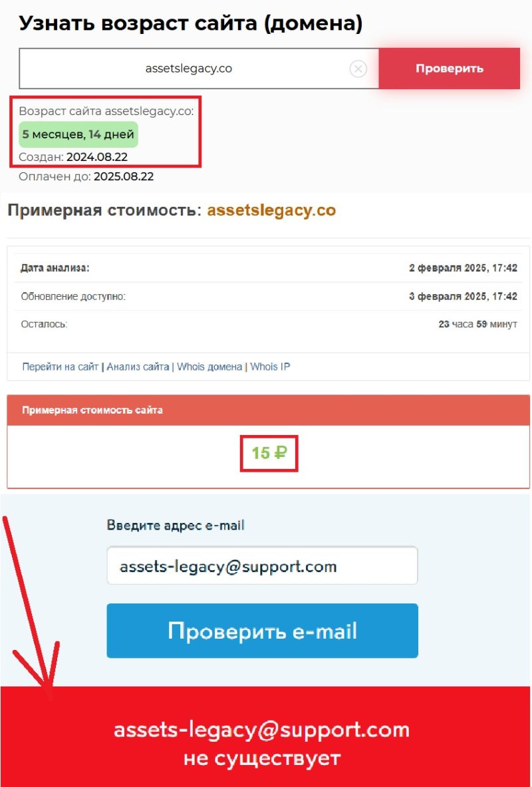Open the Whois IP link
Screen dimensions: 532x787
pyautogui.click(x=270, y=367)
